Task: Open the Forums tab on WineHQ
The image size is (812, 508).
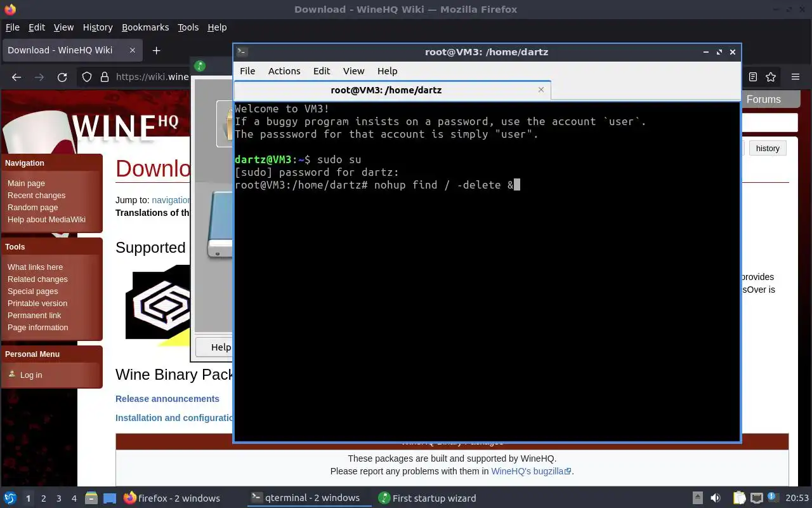Action: click(x=764, y=99)
